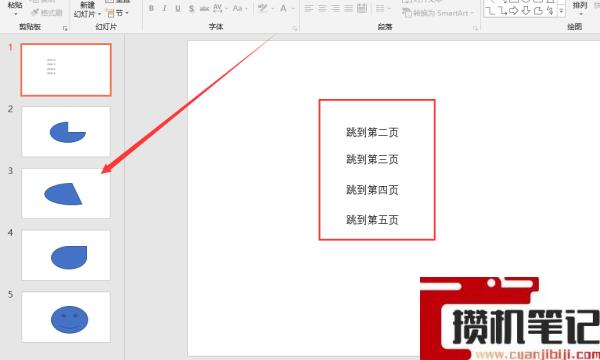This screenshot has height=360, width=600.
Task: Click text '跳到第四页' on slide
Action: [372, 190]
